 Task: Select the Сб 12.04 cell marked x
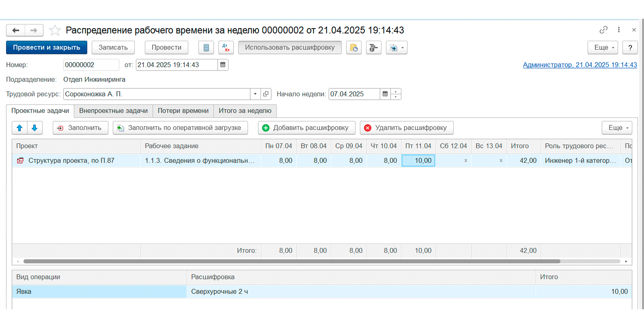click(x=453, y=161)
